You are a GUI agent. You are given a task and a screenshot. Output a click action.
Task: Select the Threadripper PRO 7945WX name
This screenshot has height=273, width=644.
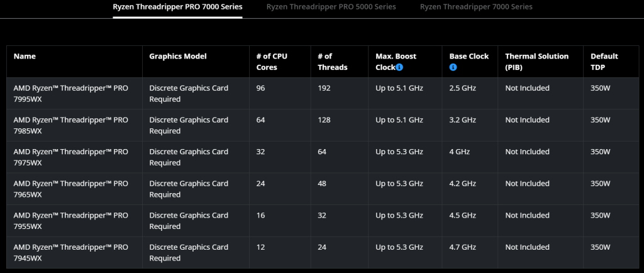click(70, 253)
